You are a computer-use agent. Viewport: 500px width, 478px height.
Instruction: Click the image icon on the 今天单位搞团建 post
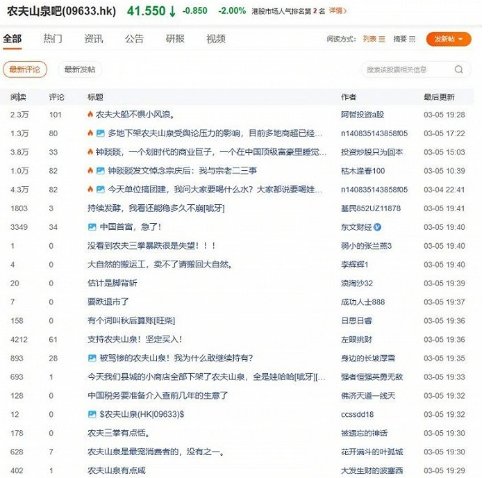pyautogui.click(x=100, y=190)
